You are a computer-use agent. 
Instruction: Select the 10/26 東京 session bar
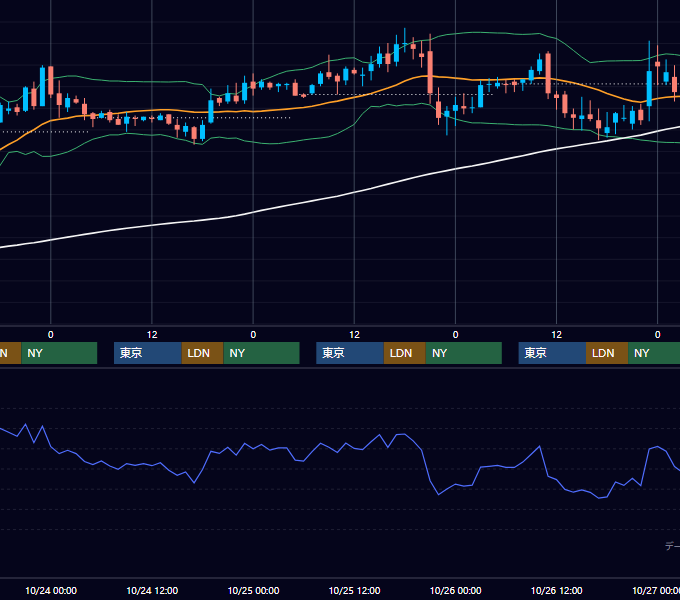[552, 353]
